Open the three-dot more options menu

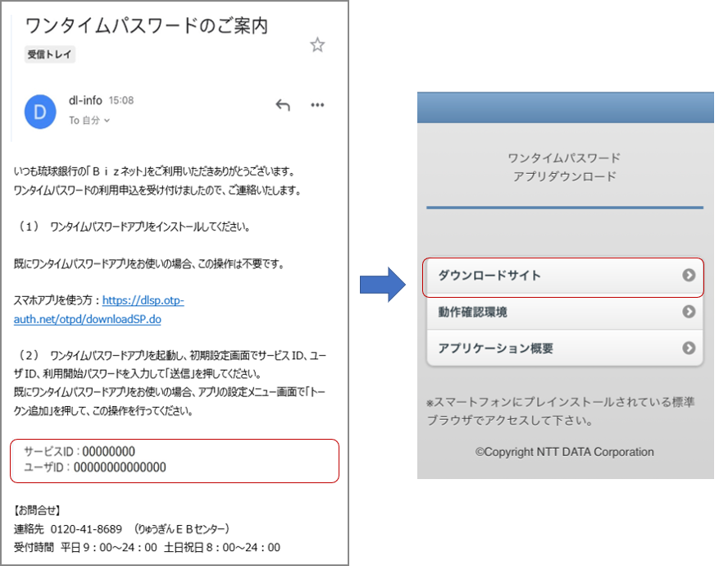coord(317,105)
